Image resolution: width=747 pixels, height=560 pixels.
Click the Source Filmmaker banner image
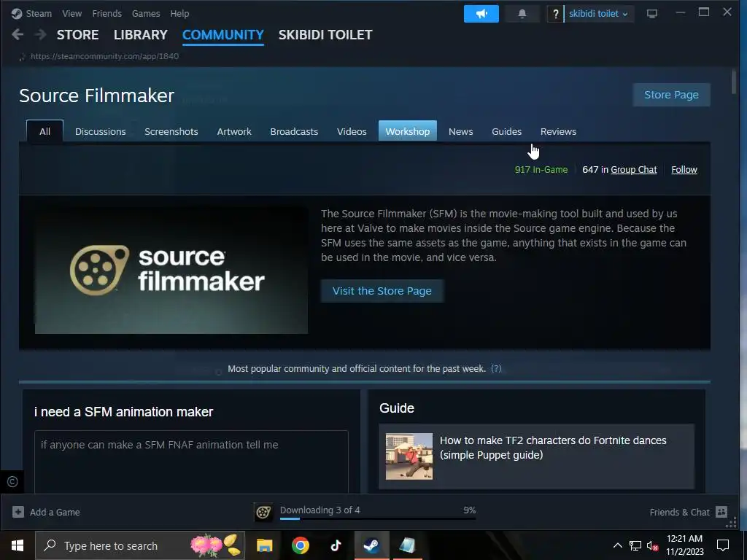coord(171,270)
